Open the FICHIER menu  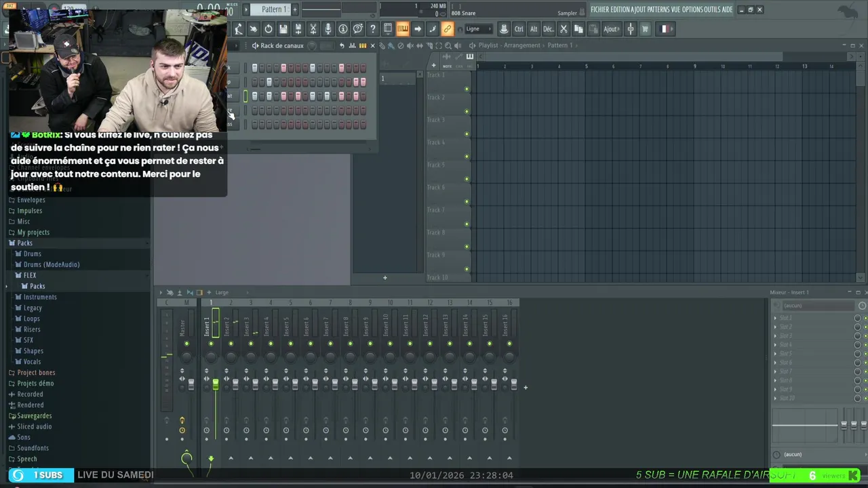coord(600,9)
